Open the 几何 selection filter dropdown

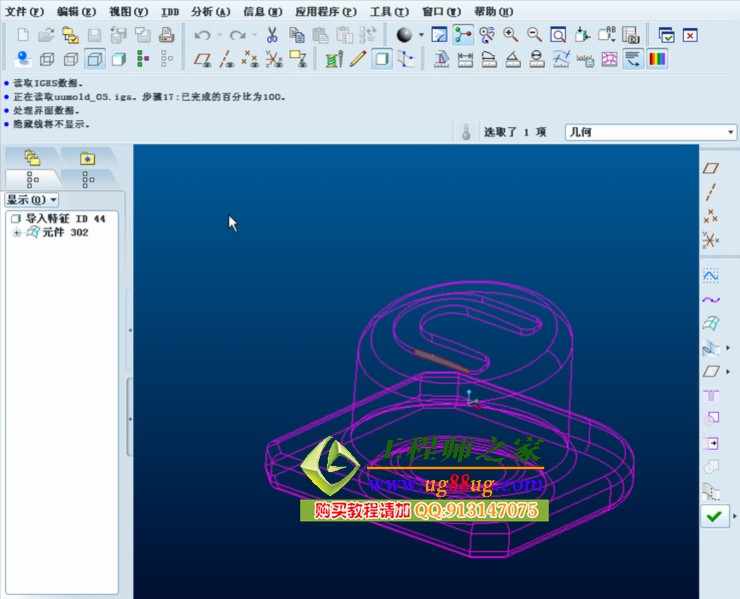pyautogui.click(x=650, y=132)
